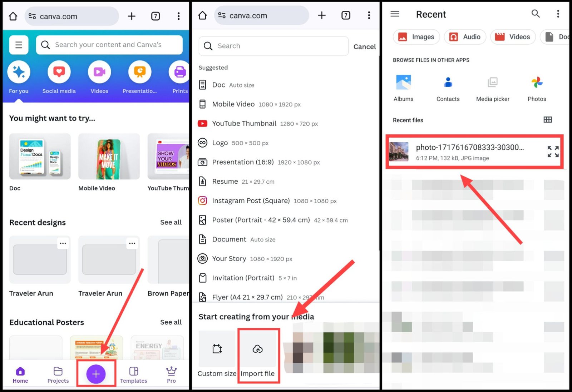Open the left browser three-dot menu

(178, 16)
